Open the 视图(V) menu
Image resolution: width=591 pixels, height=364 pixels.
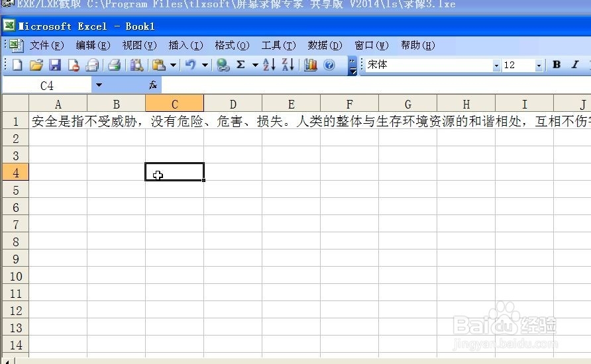139,46
